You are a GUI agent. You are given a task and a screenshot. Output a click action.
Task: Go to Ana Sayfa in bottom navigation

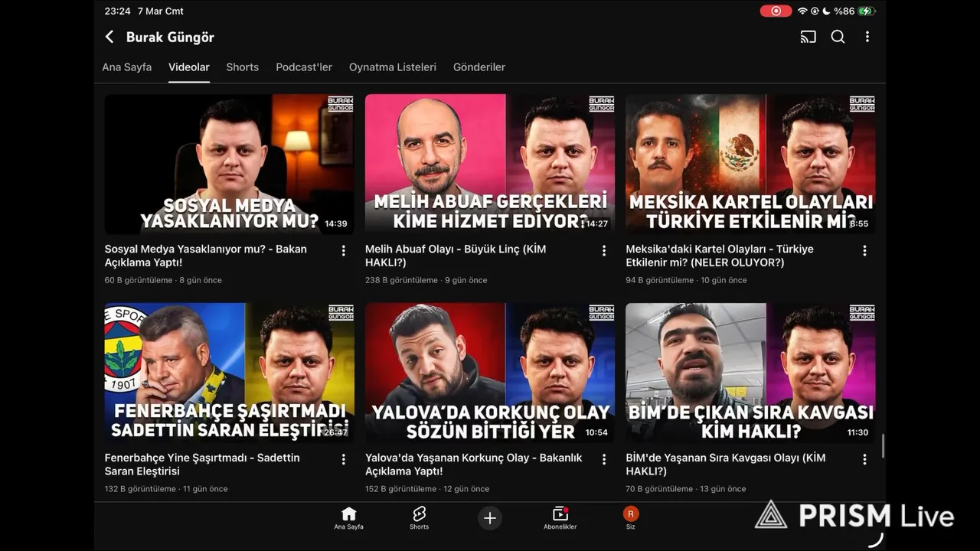[348, 518]
